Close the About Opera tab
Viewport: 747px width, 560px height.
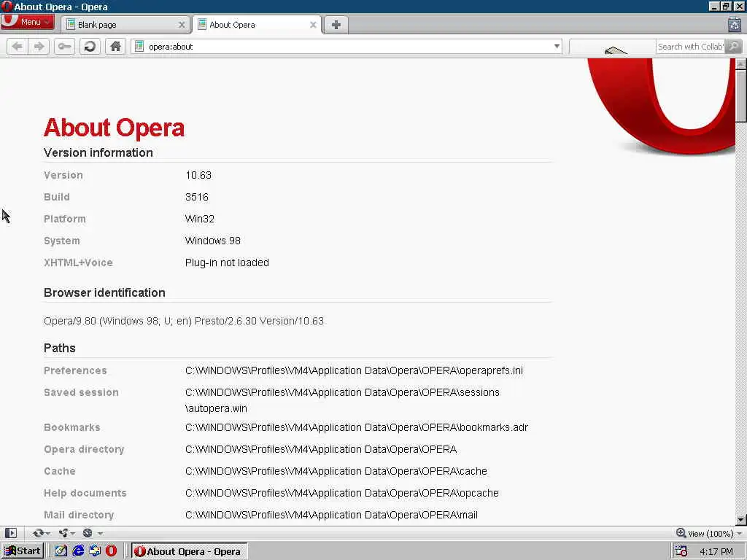313,25
